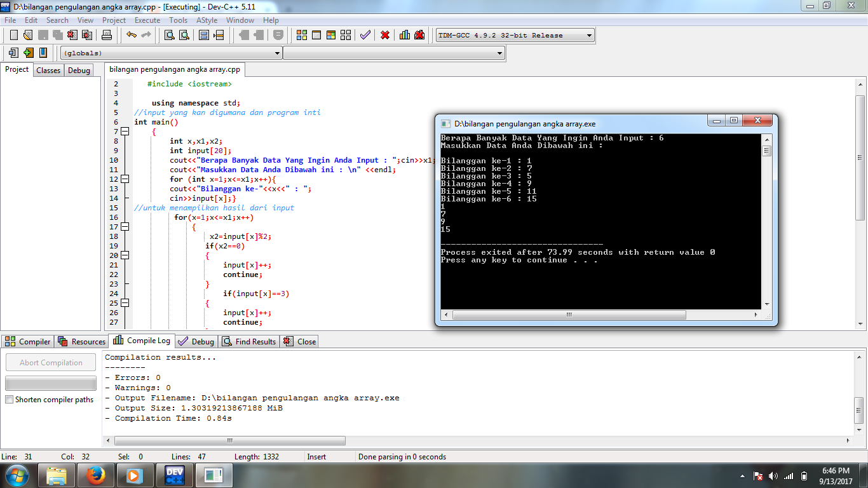This screenshot has height=488, width=868.
Task: Click the Windows Start button
Action: click(x=17, y=475)
